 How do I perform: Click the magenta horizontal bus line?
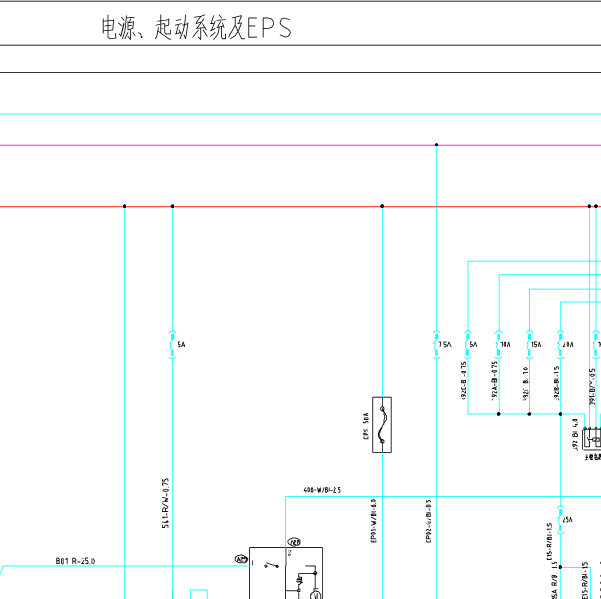pos(300,145)
